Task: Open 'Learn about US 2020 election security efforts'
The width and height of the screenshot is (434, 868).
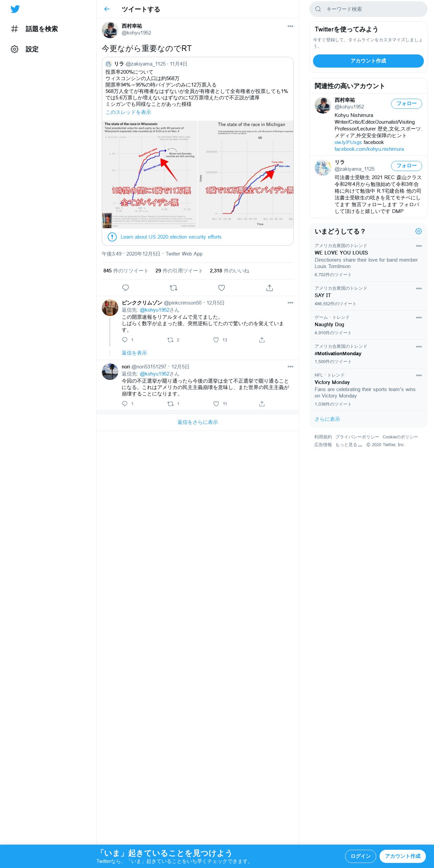Action: tap(171, 237)
